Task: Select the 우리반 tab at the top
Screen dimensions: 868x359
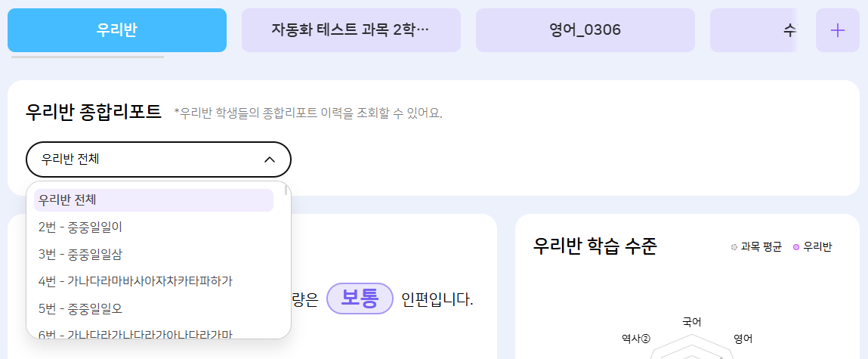Action: tap(117, 30)
